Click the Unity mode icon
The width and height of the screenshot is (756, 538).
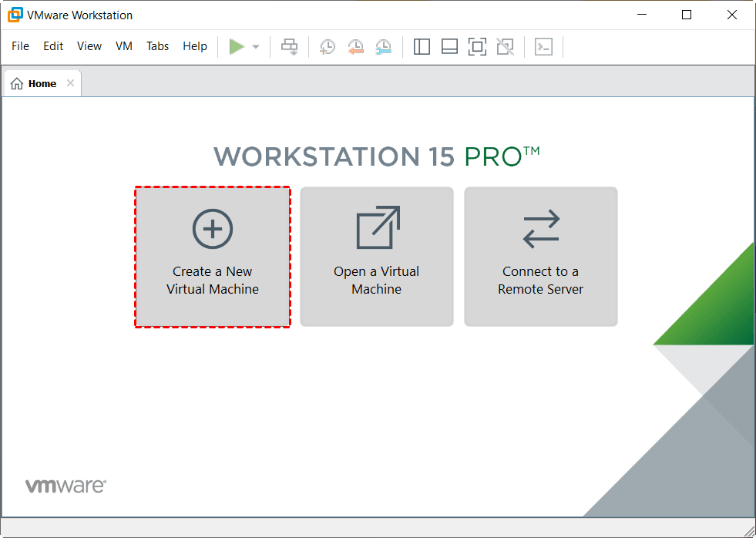[x=505, y=47]
